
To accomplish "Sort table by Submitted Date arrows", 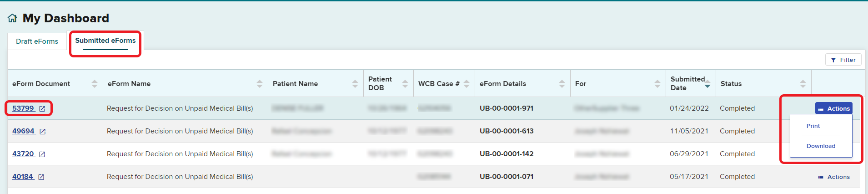I will [x=707, y=84].
